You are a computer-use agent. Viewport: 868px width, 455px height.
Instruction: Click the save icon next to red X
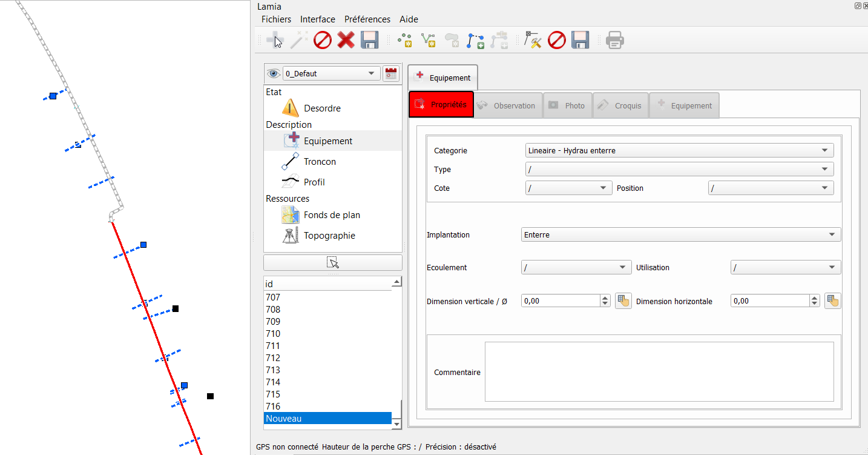click(369, 41)
